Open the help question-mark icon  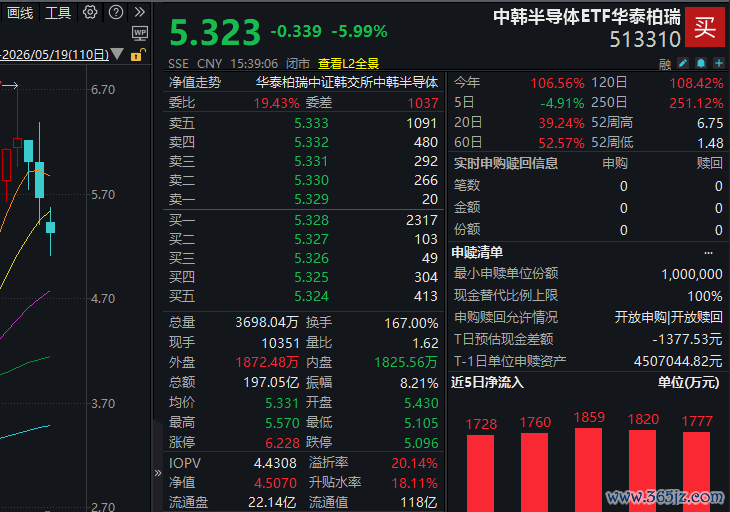115,12
